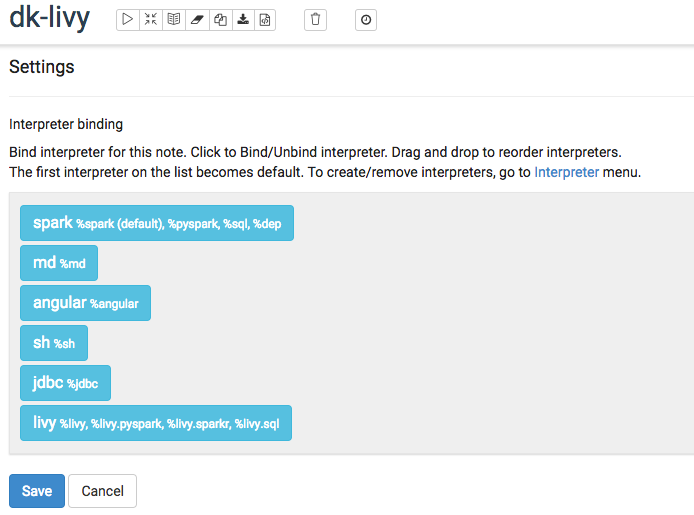This screenshot has height=515, width=694.
Task: Unbind the angular interpreter
Action: [x=85, y=303]
